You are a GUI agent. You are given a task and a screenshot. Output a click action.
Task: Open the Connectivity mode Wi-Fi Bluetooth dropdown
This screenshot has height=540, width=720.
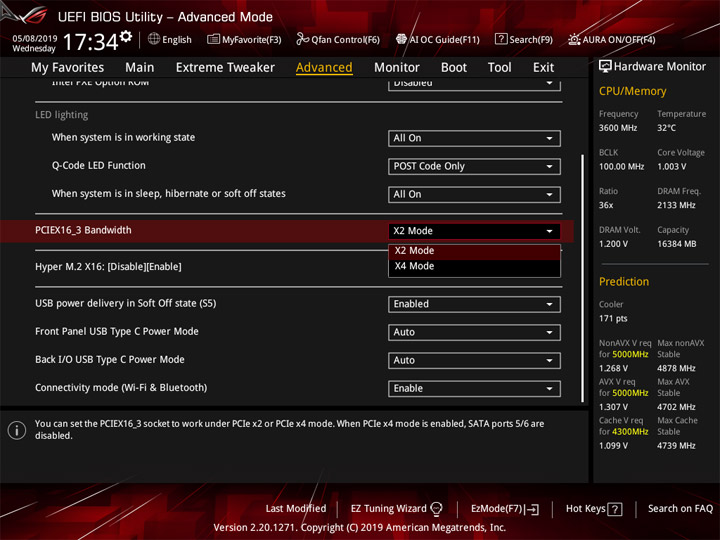tap(474, 388)
